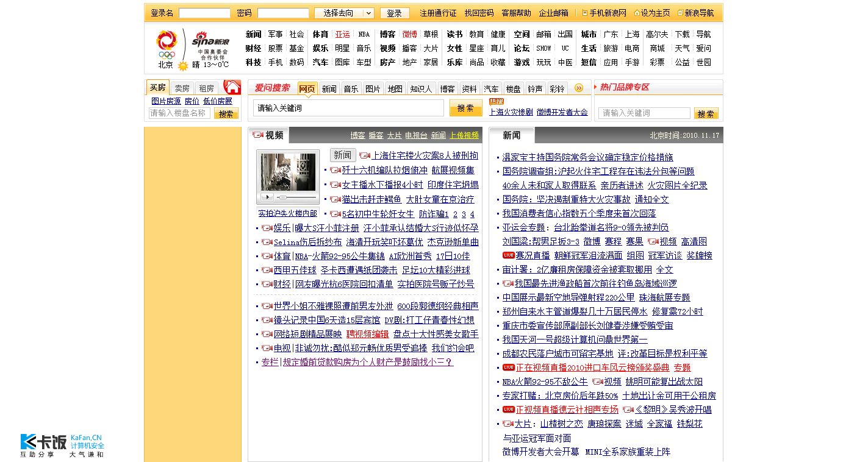Click LIVE badge before 正在视频直播2010进口车风云榜
The height and width of the screenshot is (462, 868).
pyautogui.click(x=509, y=368)
